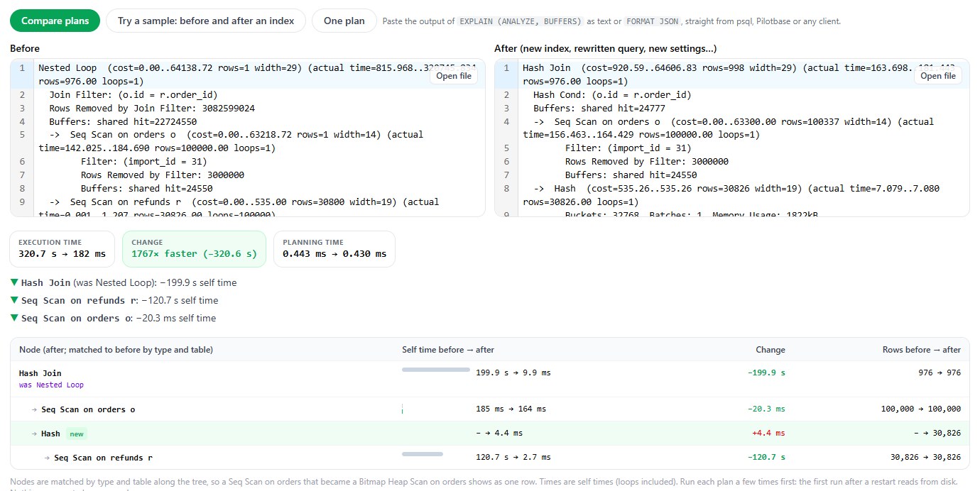The height and width of the screenshot is (491, 980).
Task: Click the 'After (new index, rewritten query...)' label
Action: [605, 49]
